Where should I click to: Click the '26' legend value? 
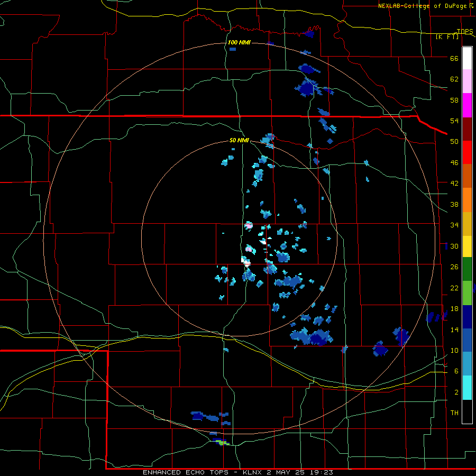454,267
